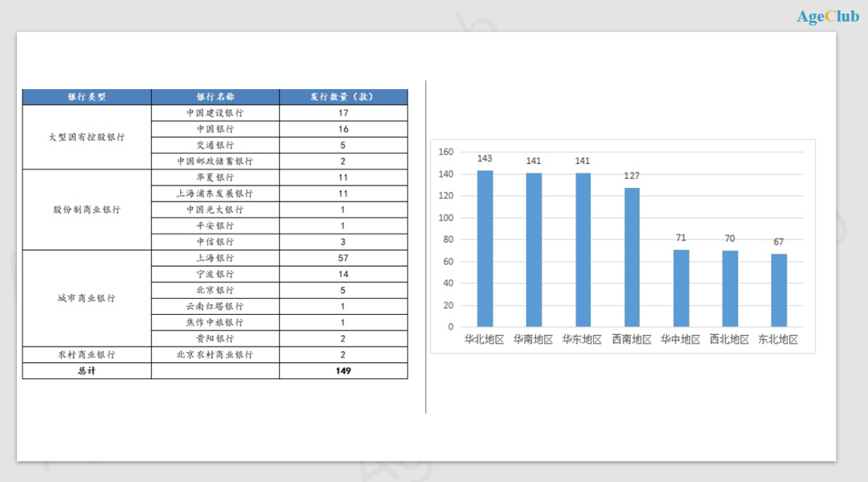
Task: Select the 西北地区 bar in chart
Action: click(730, 288)
